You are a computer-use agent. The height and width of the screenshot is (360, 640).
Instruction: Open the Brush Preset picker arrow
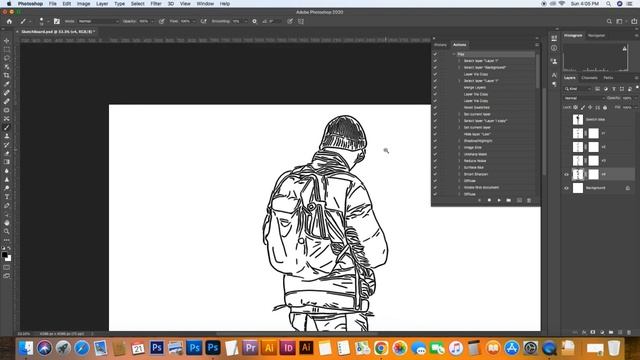pyautogui.click(x=48, y=21)
